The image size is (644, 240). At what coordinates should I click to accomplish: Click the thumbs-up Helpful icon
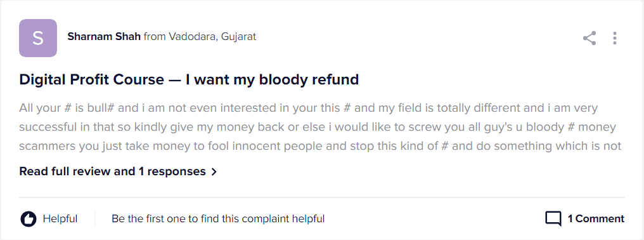(29, 218)
